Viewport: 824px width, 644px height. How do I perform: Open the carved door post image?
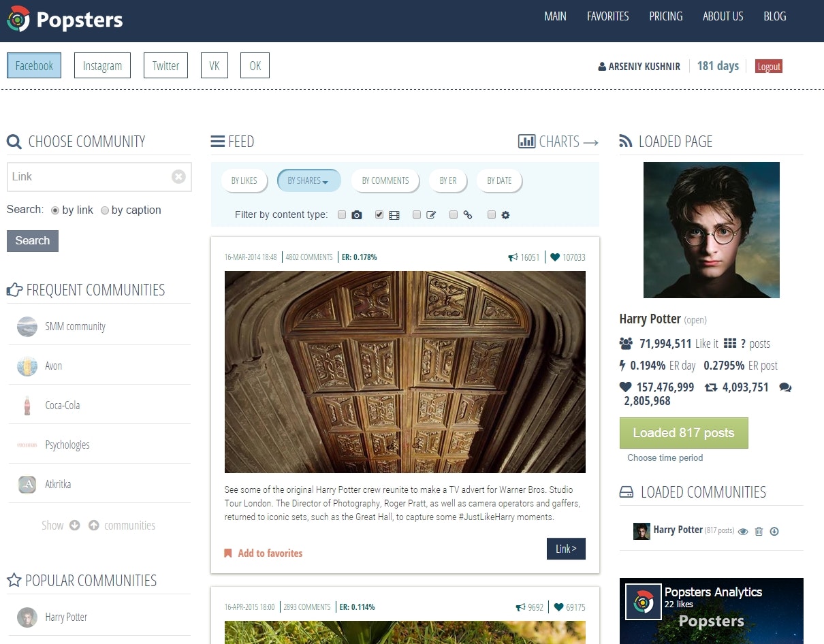pyautogui.click(x=405, y=372)
